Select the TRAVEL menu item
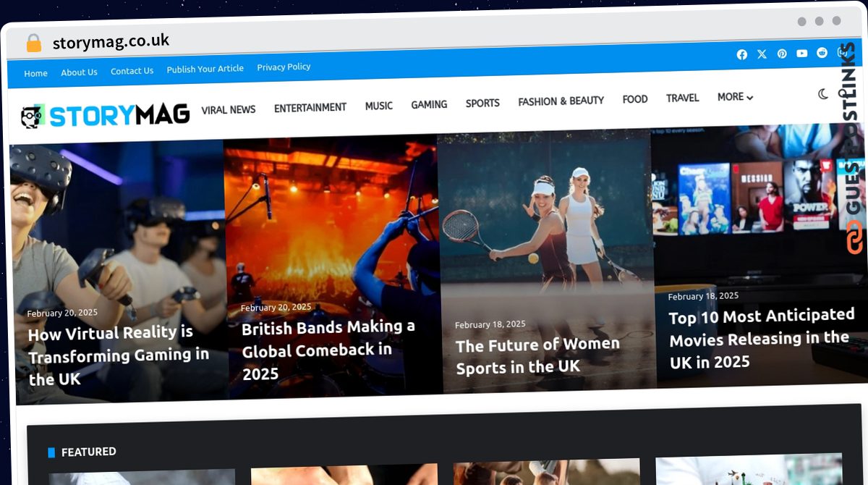The image size is (868, 485). (683, 98)
